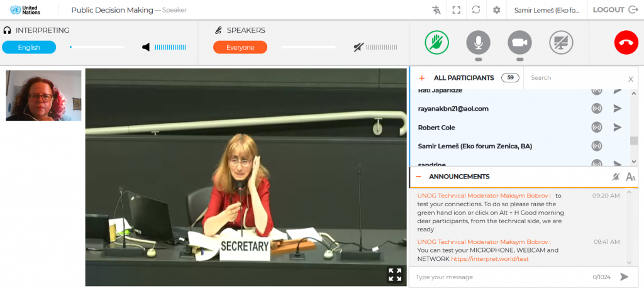Image resolution: width=644 pixels, height=293 pixels.
Task: Click the translate language icon in header
Action: 436,10
